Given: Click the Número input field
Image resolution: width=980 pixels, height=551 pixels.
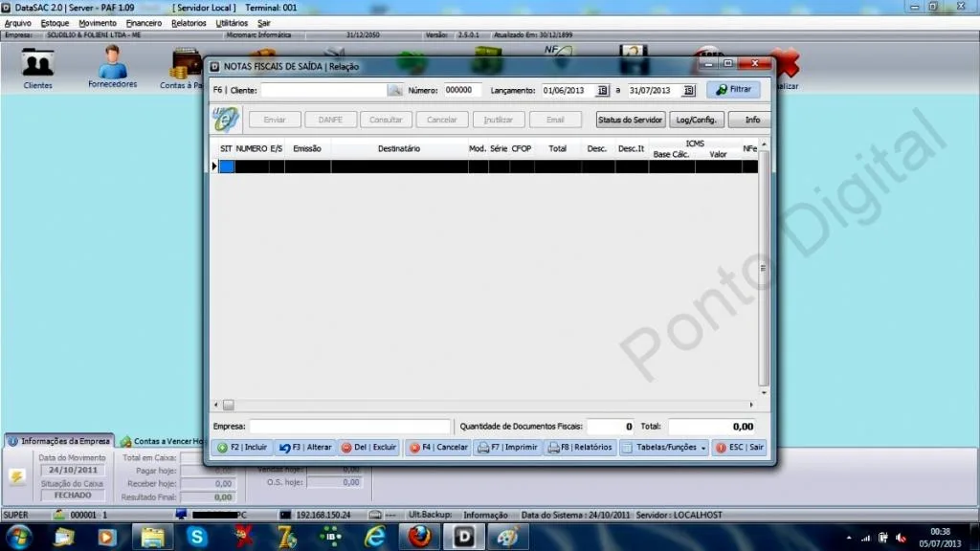Looking at the screenshot, I should 462,90.
